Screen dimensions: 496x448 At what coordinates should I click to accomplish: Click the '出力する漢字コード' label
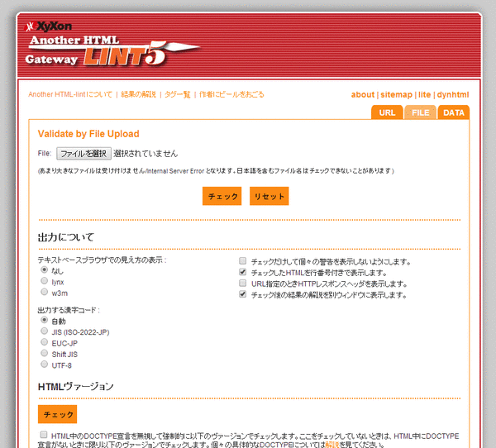[69, 310]
